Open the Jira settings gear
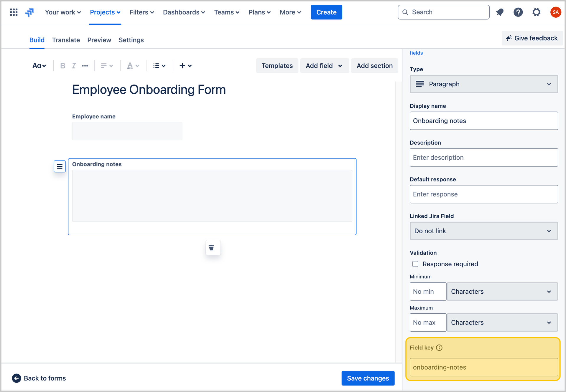This screenshot has height=392, width=566. [537, 12]
